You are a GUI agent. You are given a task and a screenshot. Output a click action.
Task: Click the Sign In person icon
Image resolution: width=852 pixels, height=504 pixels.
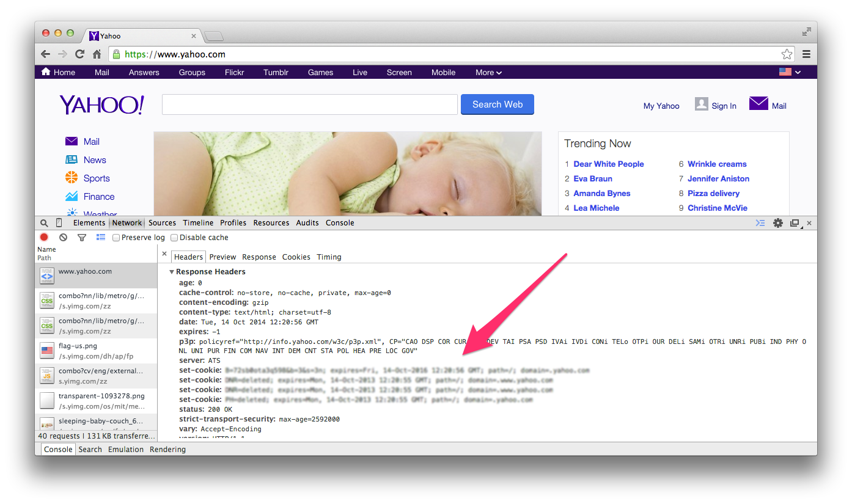(x=701, y=104)
